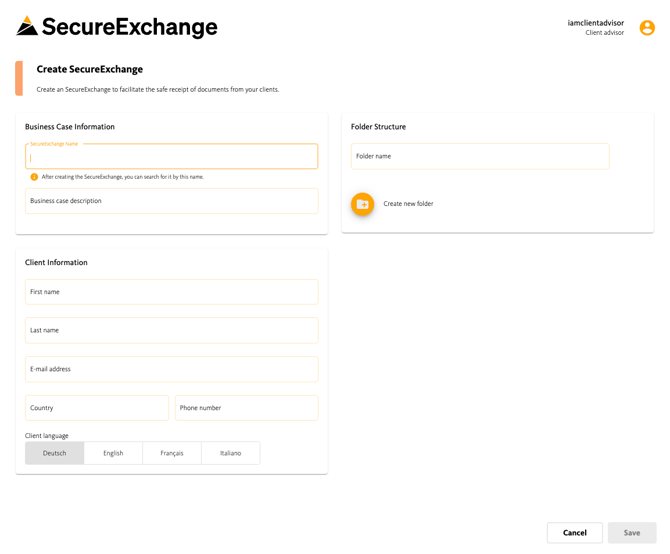The height and width of the screenshot is (554, 670).
Task: Select English as client language
Action: click(113, 453)
